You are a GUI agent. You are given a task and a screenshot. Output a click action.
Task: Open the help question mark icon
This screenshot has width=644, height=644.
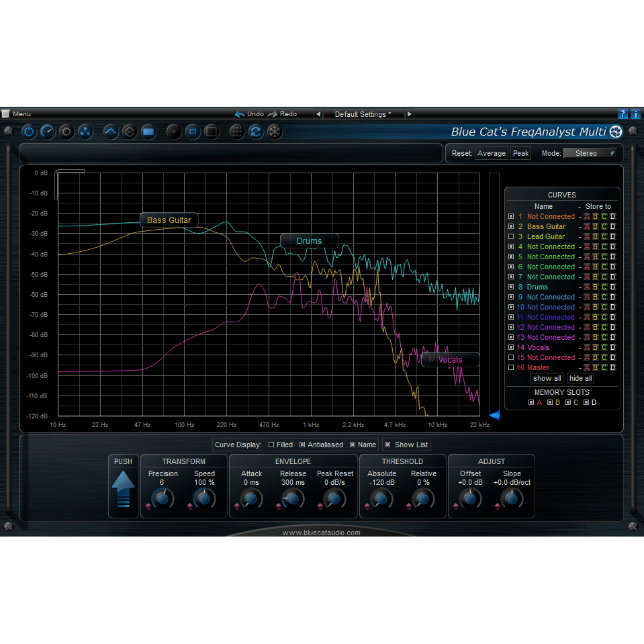623,114
